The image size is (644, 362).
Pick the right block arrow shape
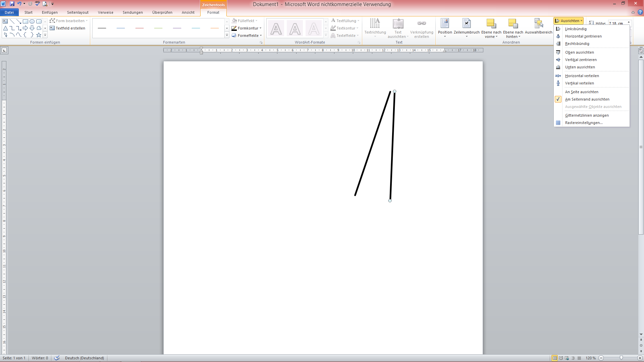click(x=25, y=28)
